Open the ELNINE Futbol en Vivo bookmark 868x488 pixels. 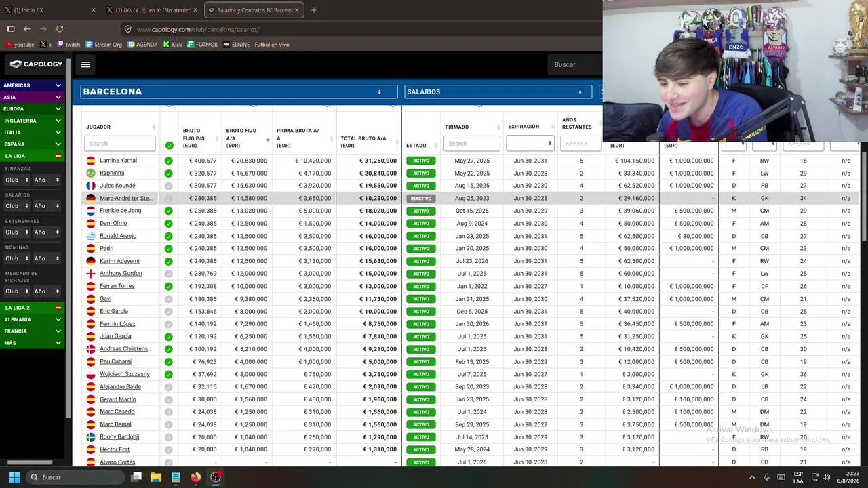(x=256, y=45)
